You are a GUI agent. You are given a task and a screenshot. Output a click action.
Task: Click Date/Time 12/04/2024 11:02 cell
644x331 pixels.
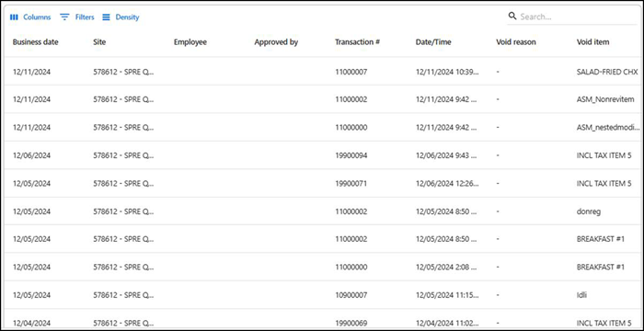447,323
